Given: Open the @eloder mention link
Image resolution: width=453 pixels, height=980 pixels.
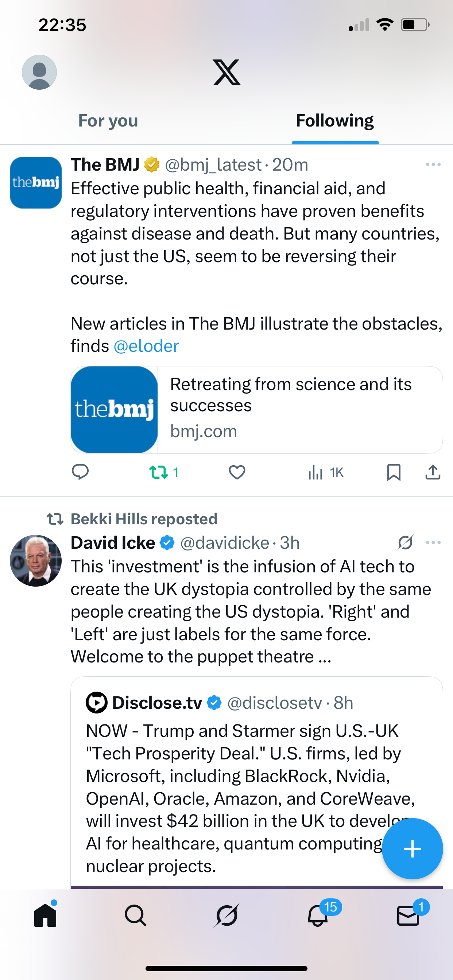Looking at the screenshot, I should (146, 346).
